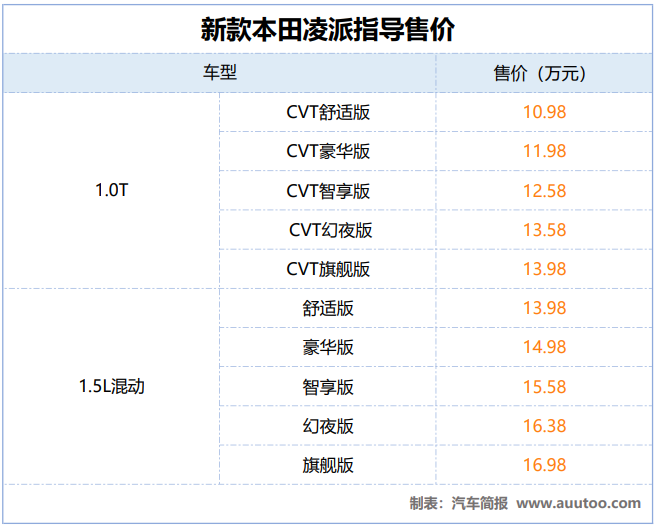Click the price 16.98
Viewport: 655px width, 527px height.
544,464
